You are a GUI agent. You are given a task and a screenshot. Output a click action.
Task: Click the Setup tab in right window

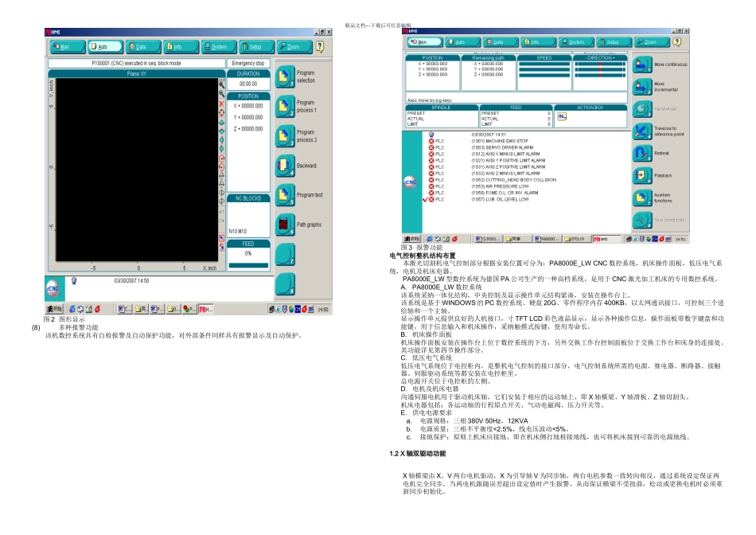614,42
